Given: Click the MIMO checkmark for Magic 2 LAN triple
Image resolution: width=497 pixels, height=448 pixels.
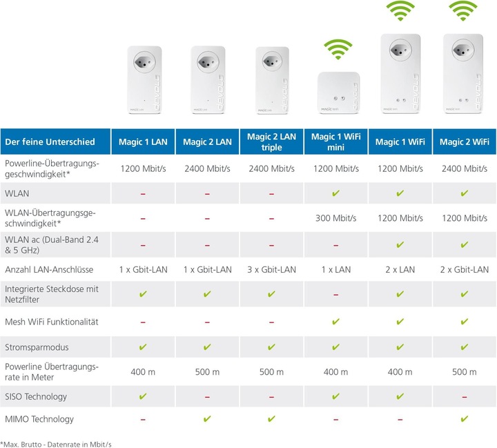Looking at the screenshot, I should tap(272, 419).
